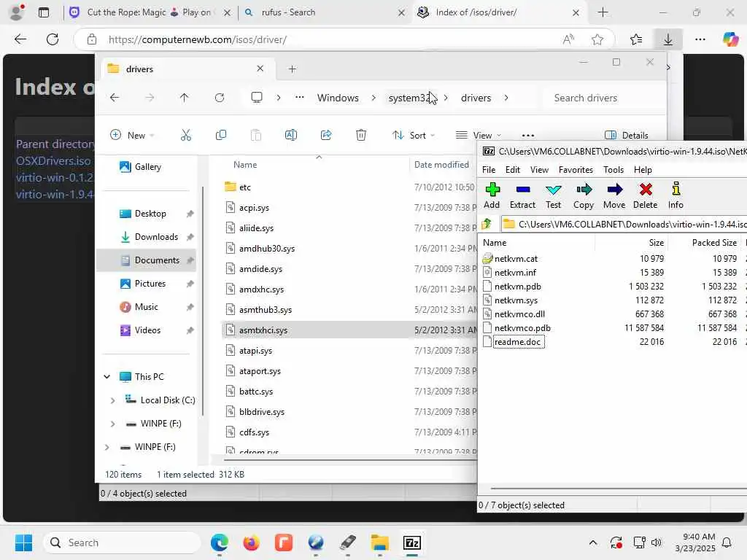The height and width of the screenshot is (560, 747).
Task: Expand first WINPE (F:) tree node
Action: pyautogui.click(x=112, y=424)
